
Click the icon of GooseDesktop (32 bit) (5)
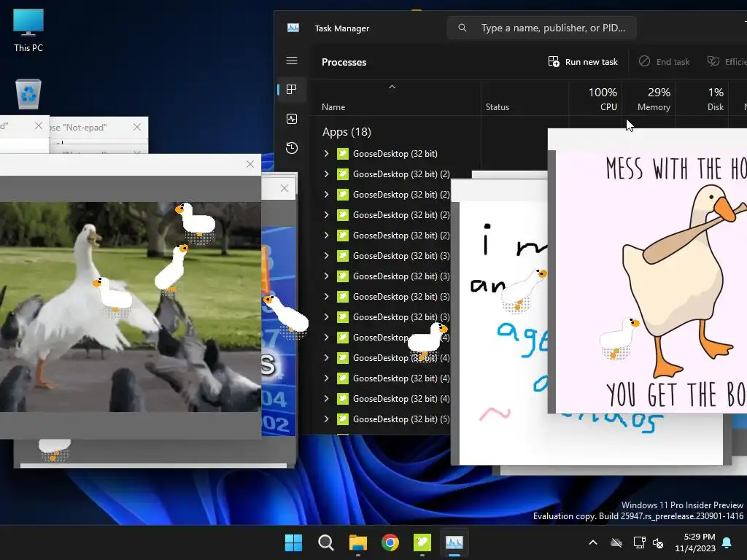coord(343,419)
